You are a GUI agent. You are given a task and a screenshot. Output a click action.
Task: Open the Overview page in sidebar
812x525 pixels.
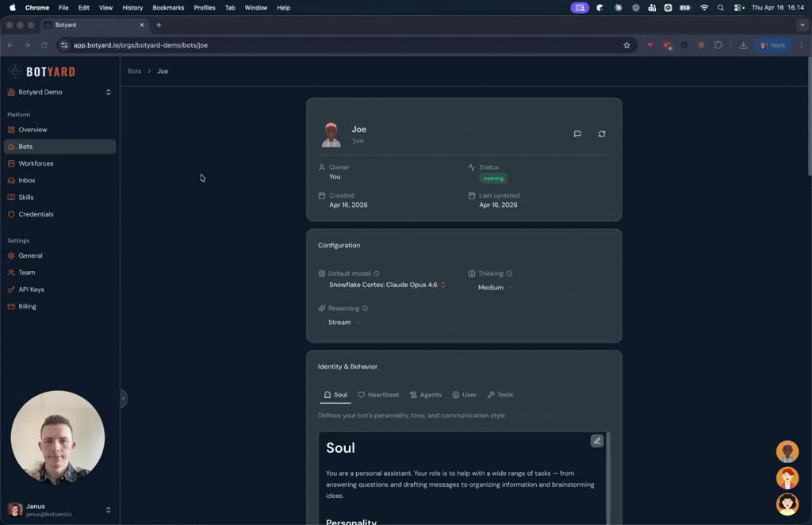59,129
